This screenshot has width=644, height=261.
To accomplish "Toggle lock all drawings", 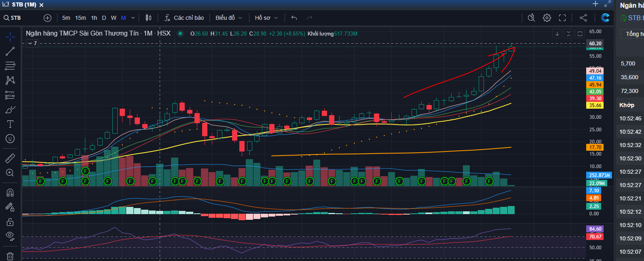I will 10,222.
